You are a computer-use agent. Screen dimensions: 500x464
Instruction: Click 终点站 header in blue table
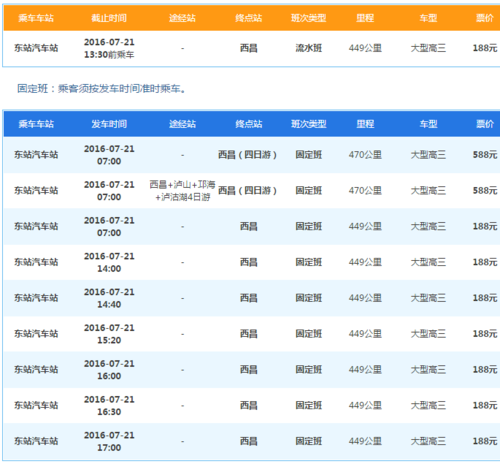249,124
